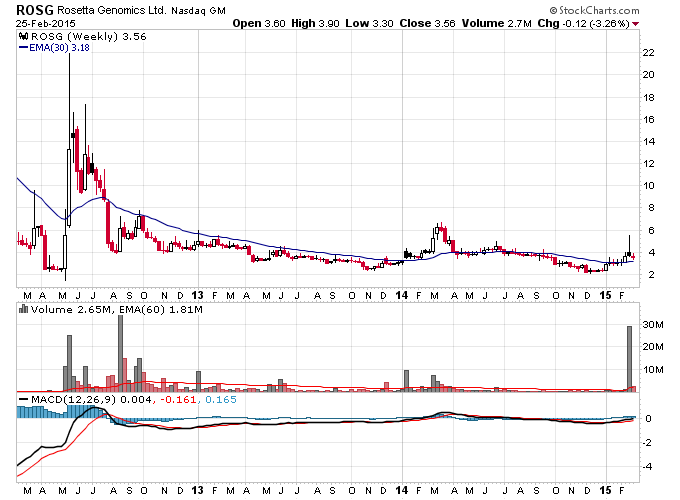The width and height of the screenshot is (680, 500).
Task: Click the red -0.161 MACD signal value
Action: pos(178,399)
